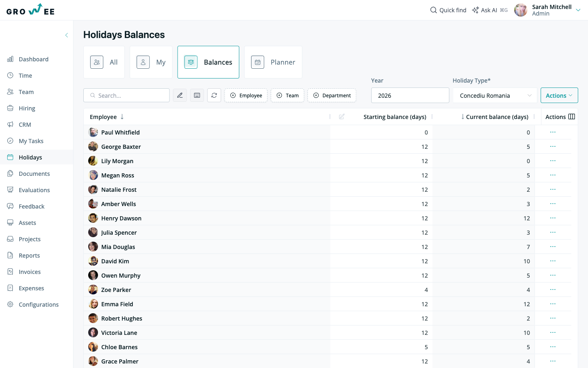This screenshot has height=368, width=588.
Task: Click the keyboard icon button in toolbar
Action: tap(197, 95)
